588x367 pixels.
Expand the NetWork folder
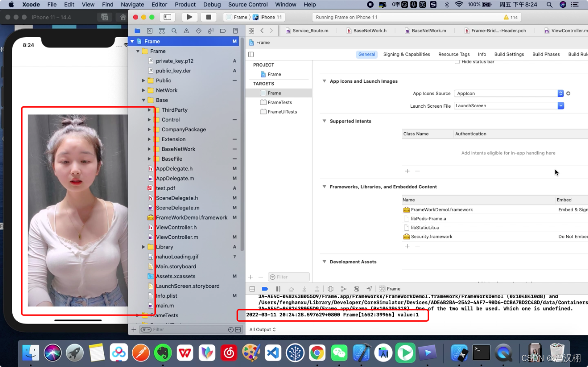pyautogui.click(x=144, y=91)
